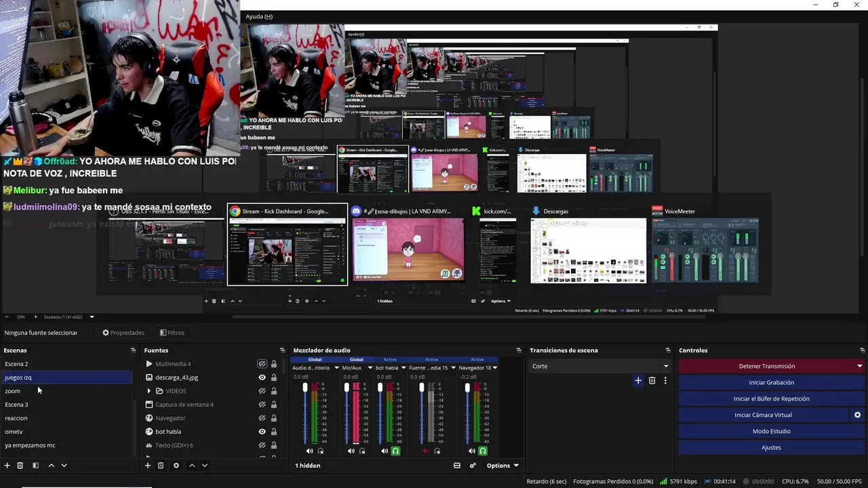Click Modo Estudio button

point(772,431)
